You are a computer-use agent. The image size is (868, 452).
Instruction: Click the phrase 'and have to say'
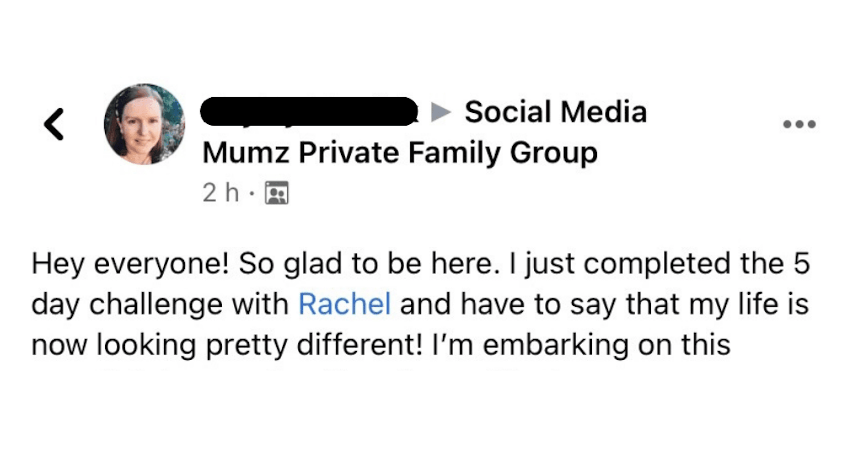(508, 304)
